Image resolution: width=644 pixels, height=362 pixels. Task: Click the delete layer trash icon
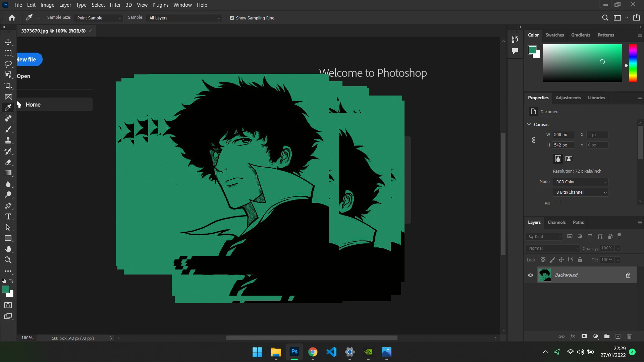click(x=629, y=336)
